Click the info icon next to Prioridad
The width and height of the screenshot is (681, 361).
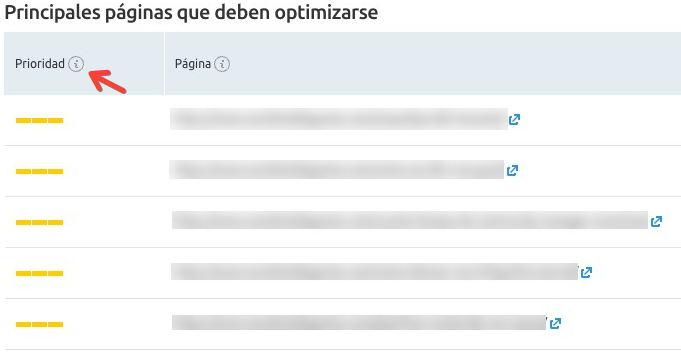(x=76, y=64)
